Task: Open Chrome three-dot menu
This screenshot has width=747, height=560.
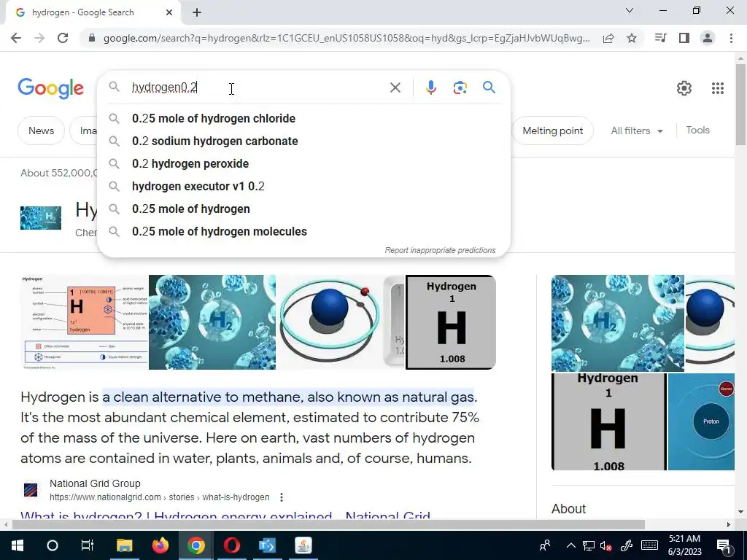Action: coord(731,38)
